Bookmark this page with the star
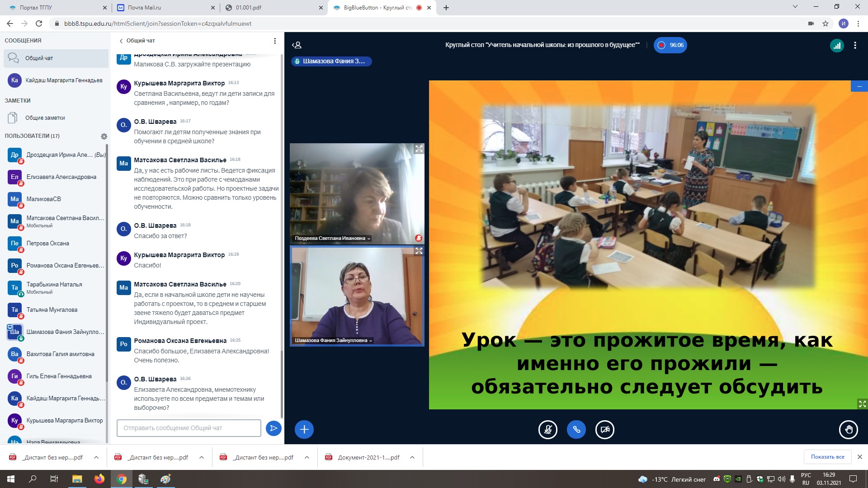The height and width of the screenshot is (488, 868). click(826, 23)
